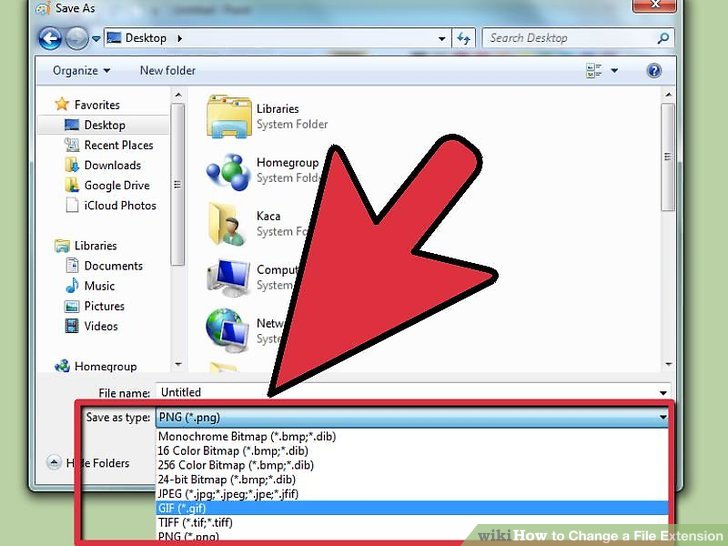Open Videos library in sidebar

[x=101, y=326]
